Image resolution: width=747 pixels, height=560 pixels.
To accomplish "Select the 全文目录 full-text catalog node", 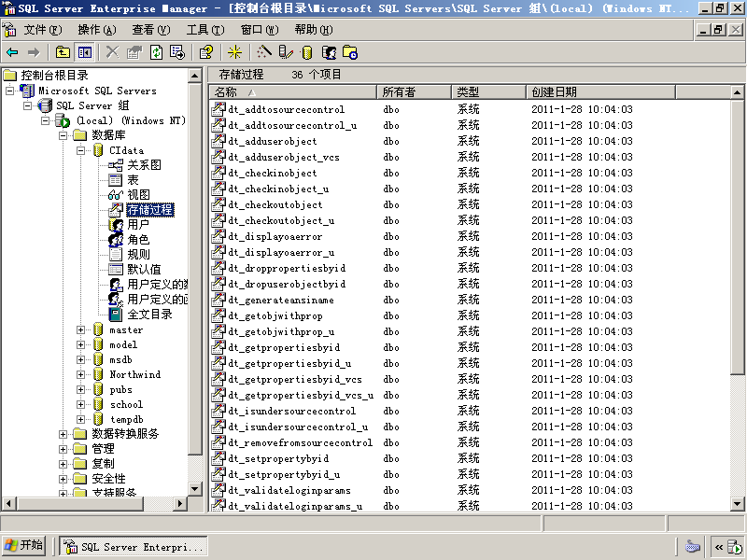I will click(x=149, y=315).
